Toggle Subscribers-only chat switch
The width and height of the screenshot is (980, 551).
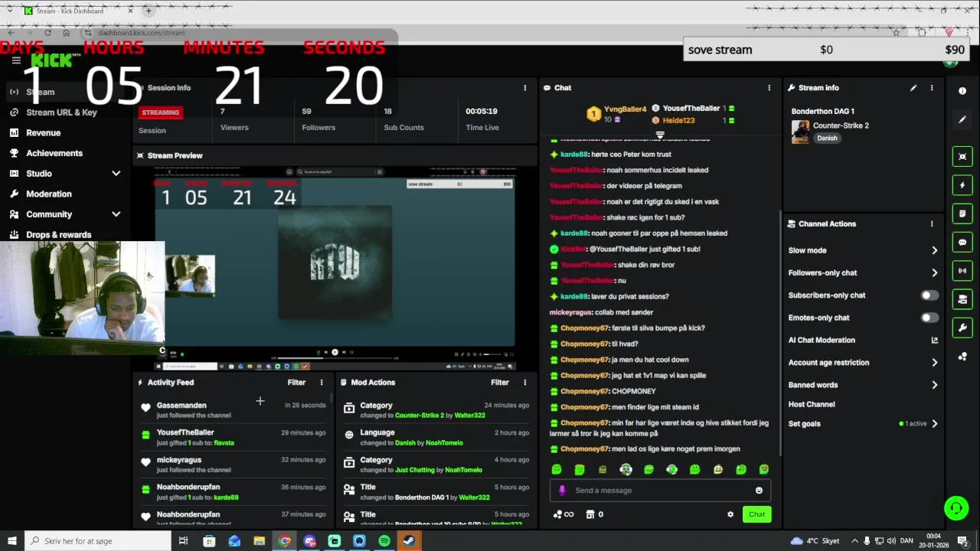(929, 295)
